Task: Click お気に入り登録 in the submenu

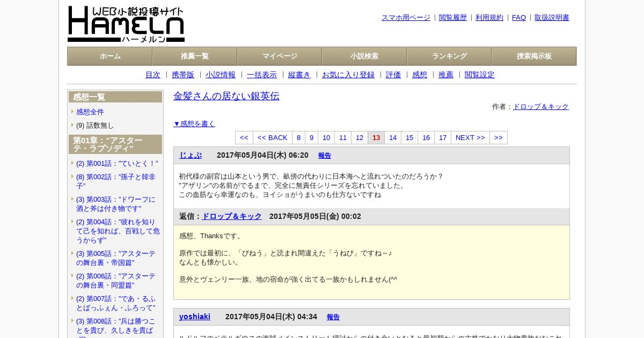Action: click(348, 75)
